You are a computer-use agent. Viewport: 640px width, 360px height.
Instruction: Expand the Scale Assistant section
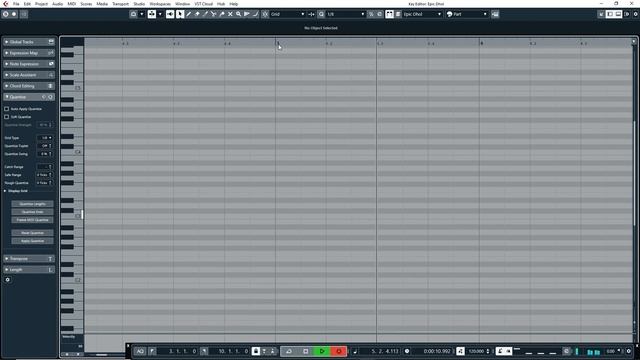pyautogui.click(x=29, y=75)
